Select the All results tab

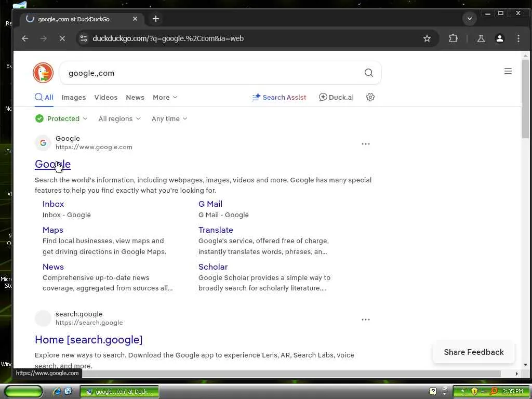44,98
